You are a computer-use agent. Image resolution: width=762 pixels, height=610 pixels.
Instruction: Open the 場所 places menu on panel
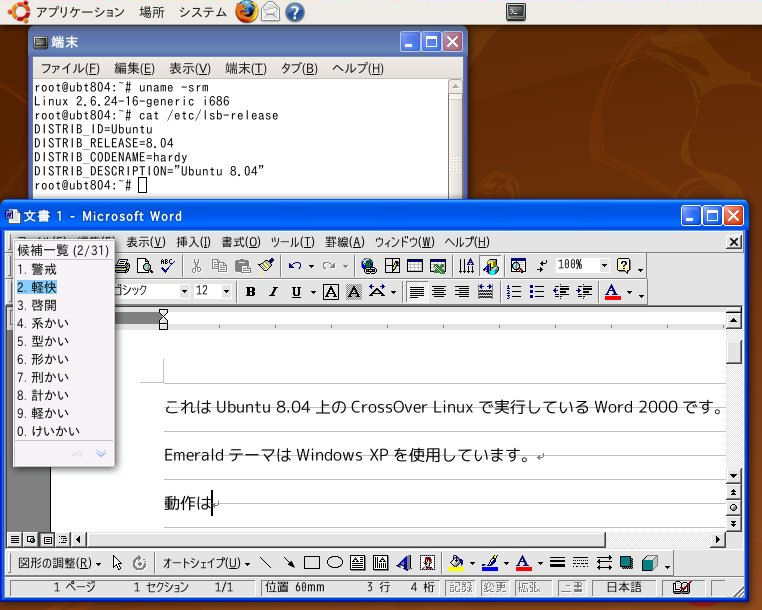point(152,12)
